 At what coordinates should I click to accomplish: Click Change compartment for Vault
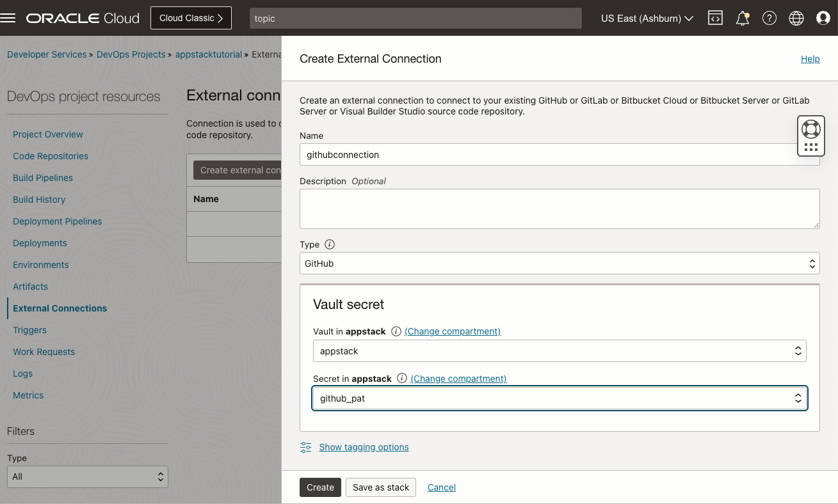[453, 331]
